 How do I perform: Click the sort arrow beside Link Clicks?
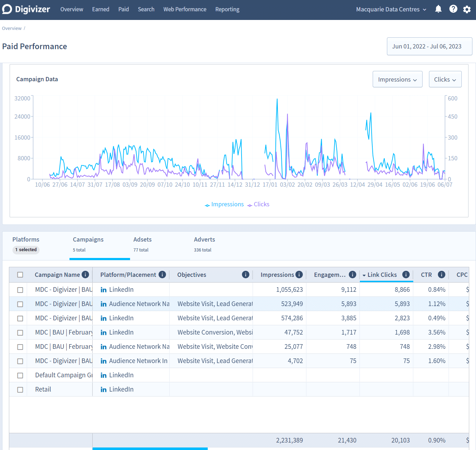point(364,275)
